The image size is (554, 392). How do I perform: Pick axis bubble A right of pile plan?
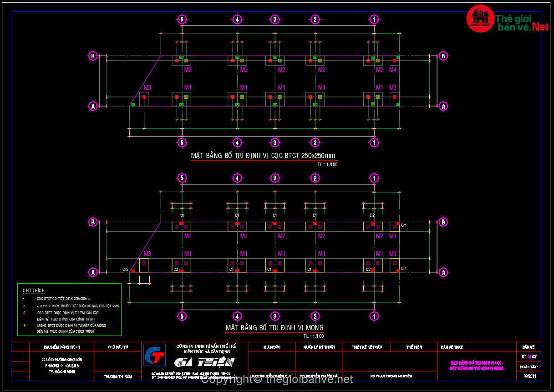click(x=443, y=106)
